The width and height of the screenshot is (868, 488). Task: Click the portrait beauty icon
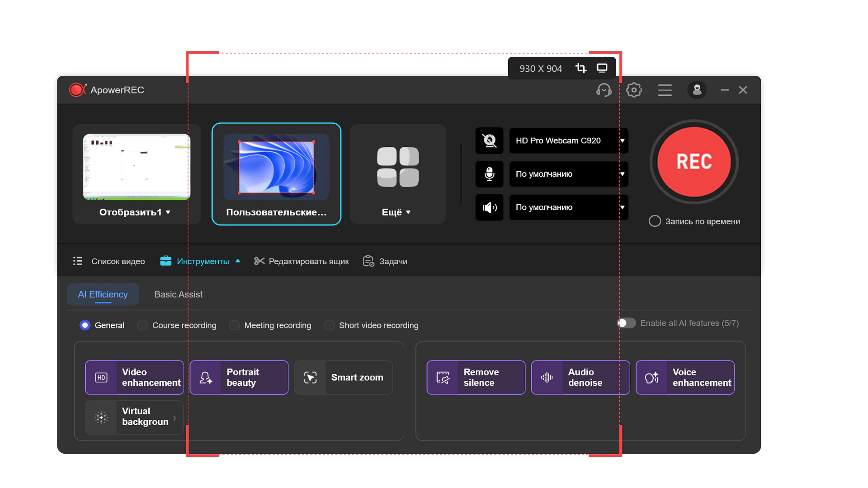[x=206, y=377]
